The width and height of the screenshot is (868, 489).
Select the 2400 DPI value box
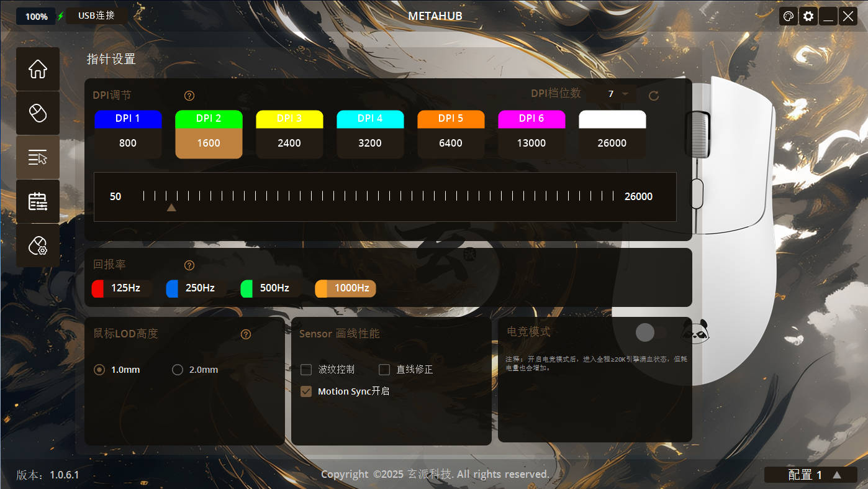pyautogui.click(x=289, y=144)
